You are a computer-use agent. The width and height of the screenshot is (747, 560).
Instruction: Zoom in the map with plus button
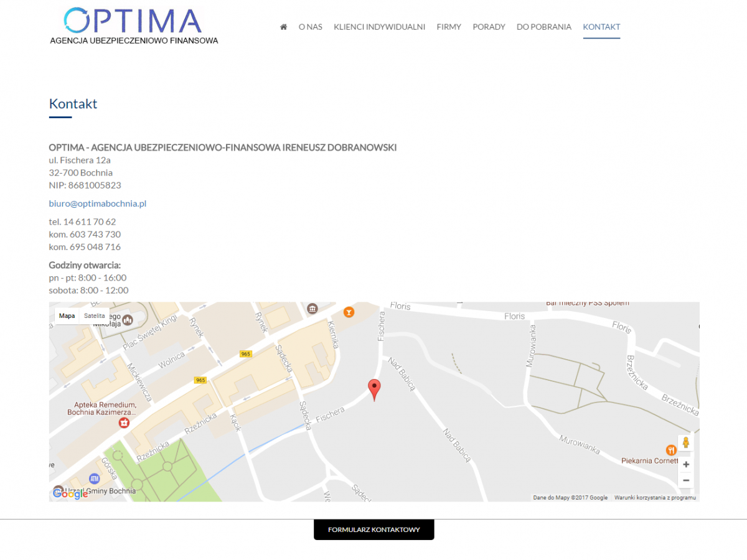(x=686, y=464)
